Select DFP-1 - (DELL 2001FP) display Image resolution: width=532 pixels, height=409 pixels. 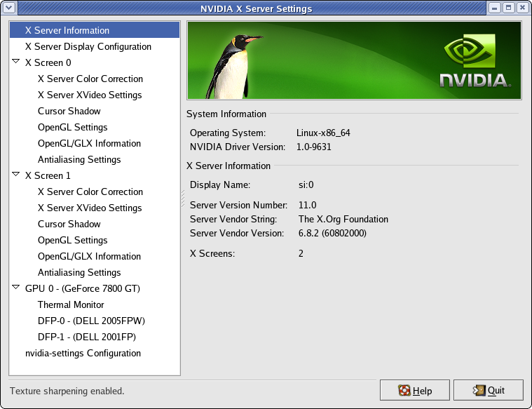87,337
